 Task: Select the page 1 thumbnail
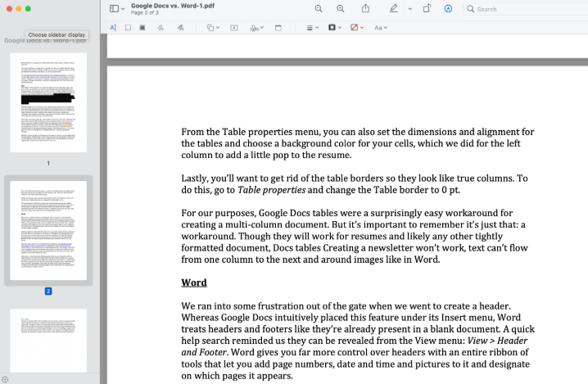coord(48,102)
